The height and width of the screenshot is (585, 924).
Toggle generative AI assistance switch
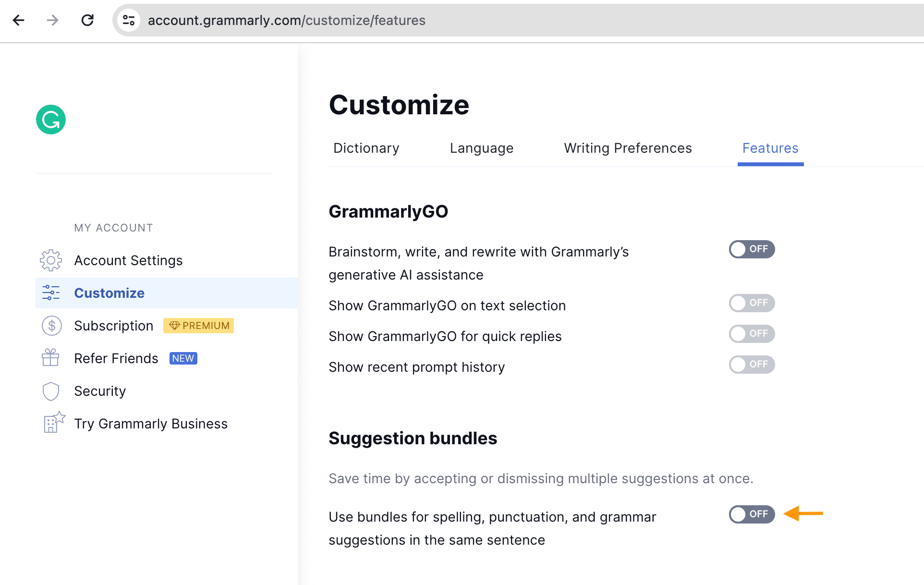752,249
